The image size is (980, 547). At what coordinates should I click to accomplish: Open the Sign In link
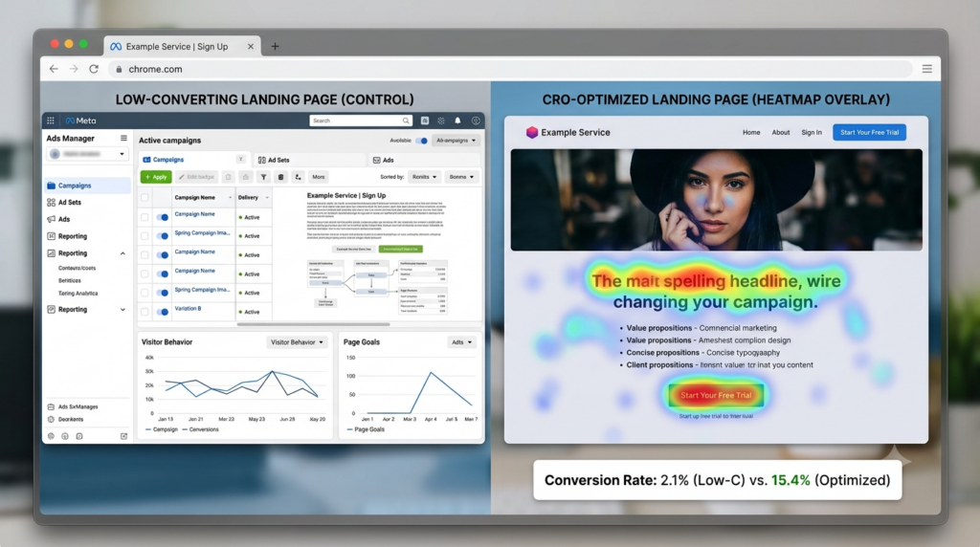[x=812, y=132]
